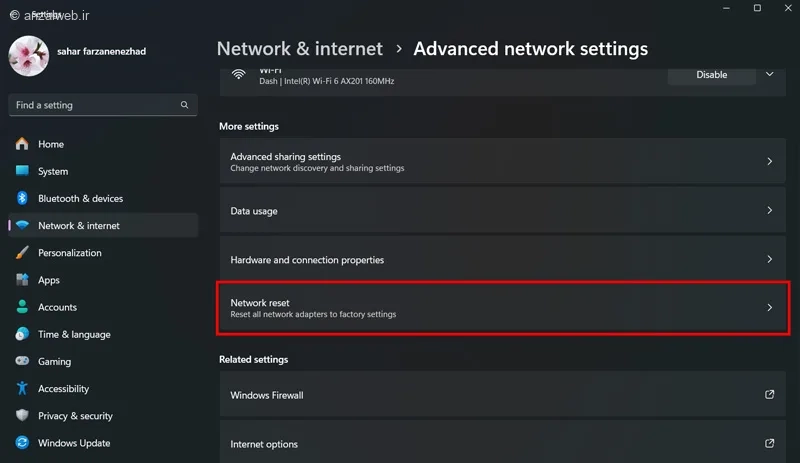
Task: Open Apps via the sidebar icon
Action: (22, 280)
